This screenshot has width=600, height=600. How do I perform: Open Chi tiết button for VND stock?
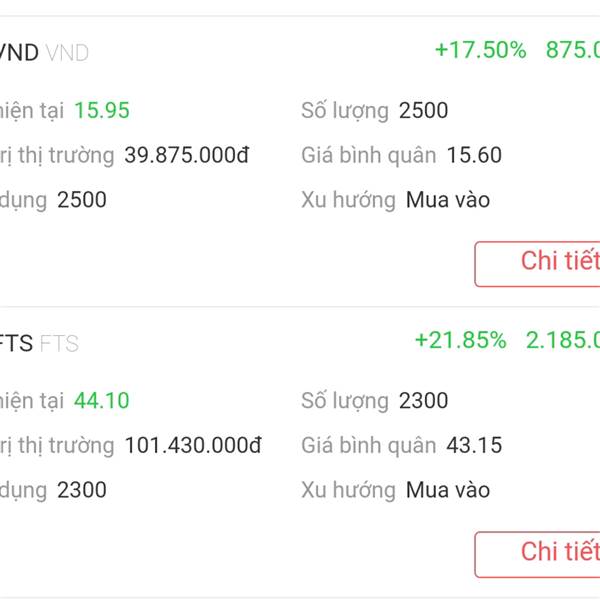click(x=537, y=264)
